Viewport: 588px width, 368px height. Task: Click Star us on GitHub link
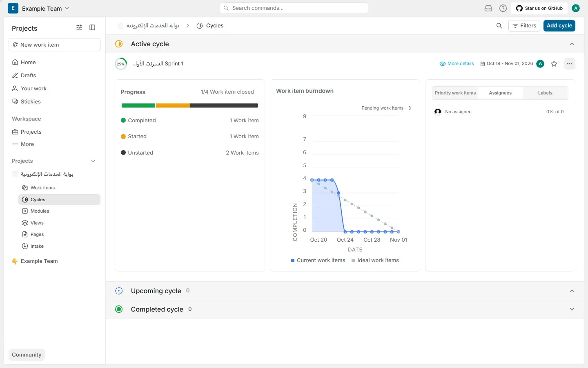(539, 8)
